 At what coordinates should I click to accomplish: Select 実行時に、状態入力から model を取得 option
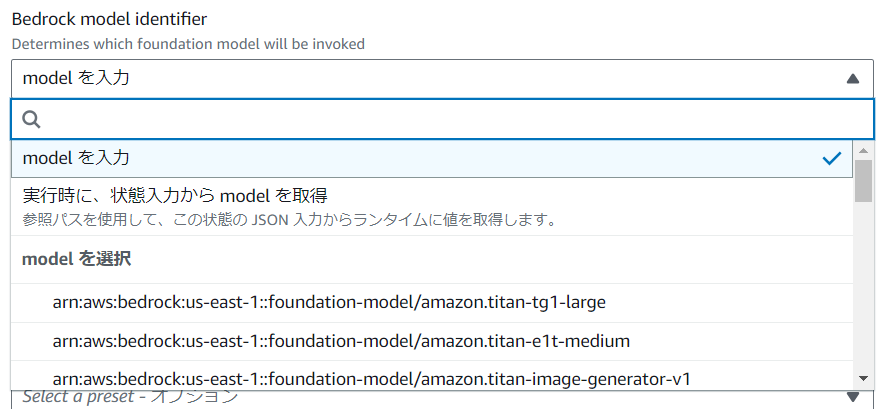click(175, 195)
